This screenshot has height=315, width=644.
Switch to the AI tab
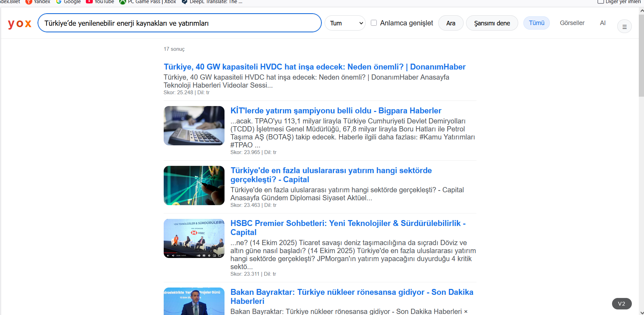click(603, 23)
